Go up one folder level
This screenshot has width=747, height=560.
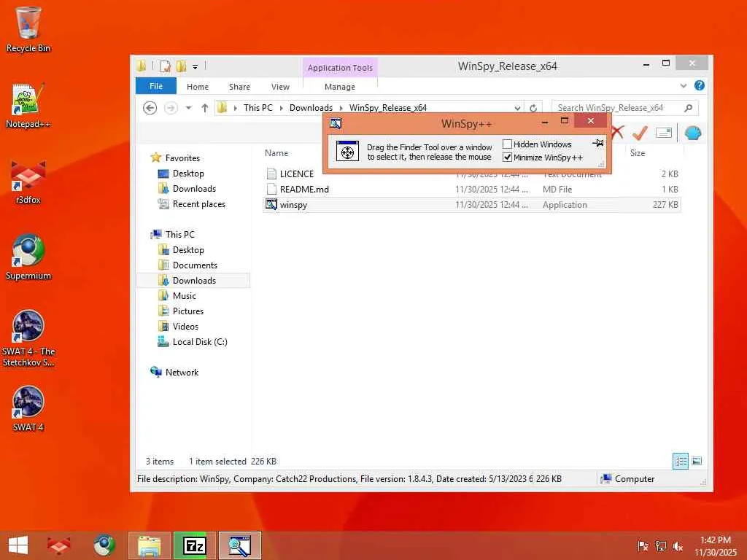point(205,108)
